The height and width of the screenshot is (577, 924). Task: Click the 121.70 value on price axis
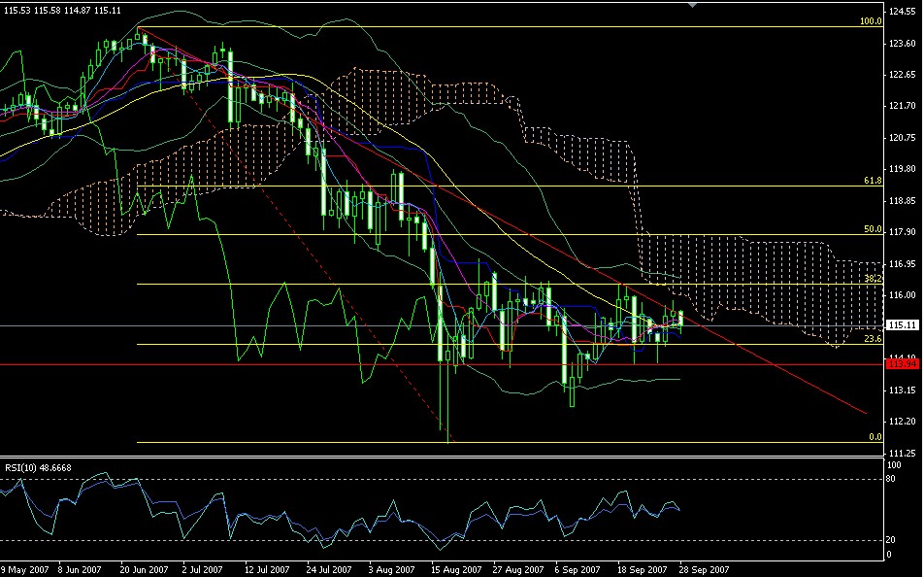click(x=903, y=106)
